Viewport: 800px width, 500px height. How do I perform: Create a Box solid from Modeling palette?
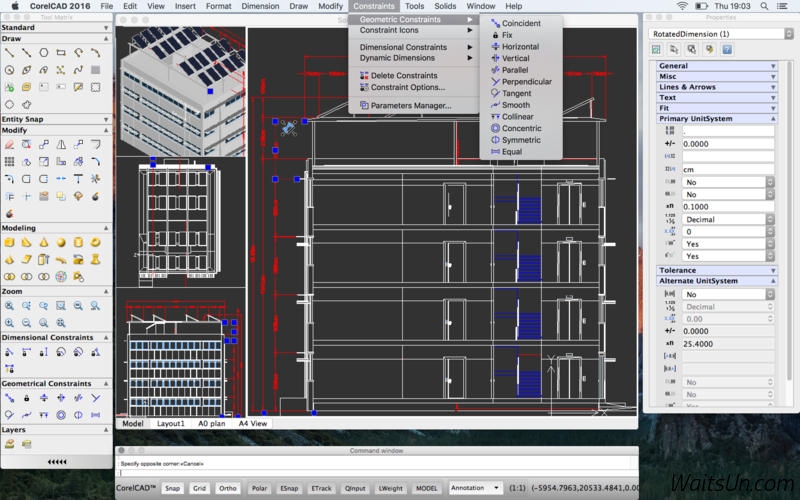pos(9,242)
